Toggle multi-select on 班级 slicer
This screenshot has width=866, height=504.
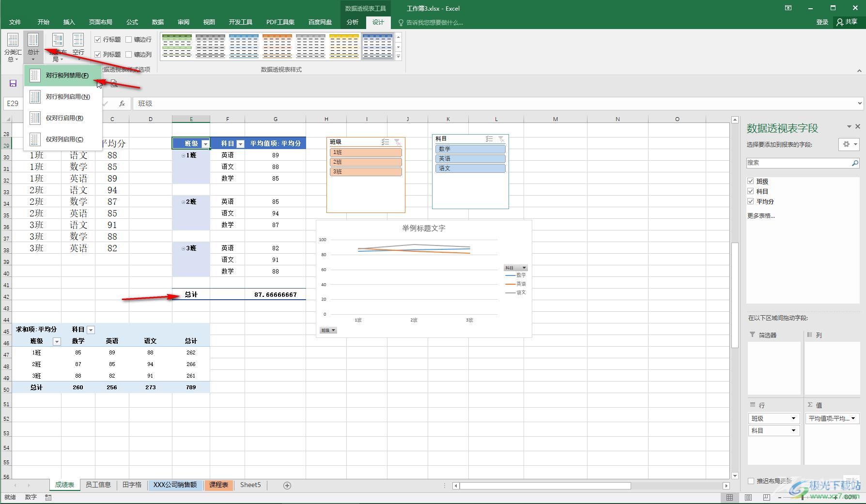pyautogui.click(x=385, y=142)
